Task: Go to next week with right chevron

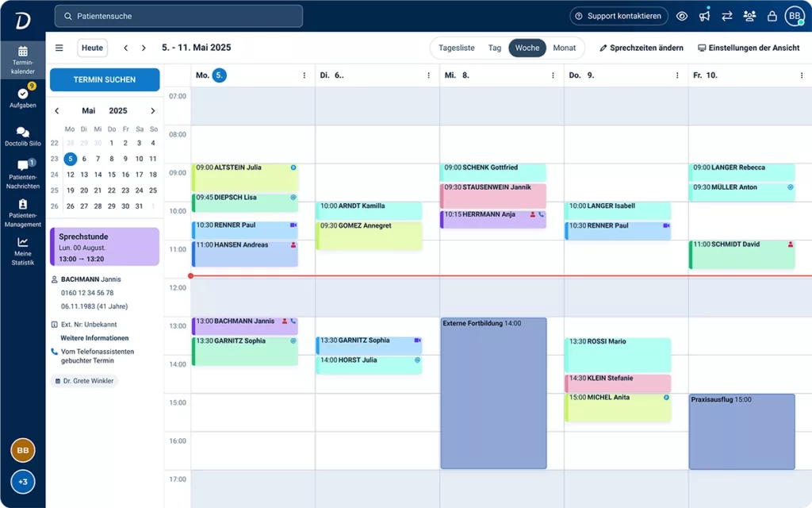Action: click(x=144, y=48)
